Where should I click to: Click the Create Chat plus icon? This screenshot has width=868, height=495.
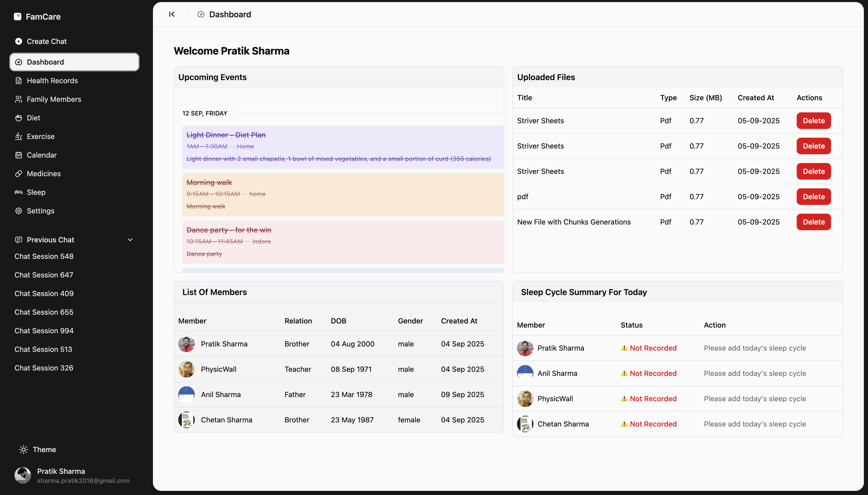(x=18, y=41)
